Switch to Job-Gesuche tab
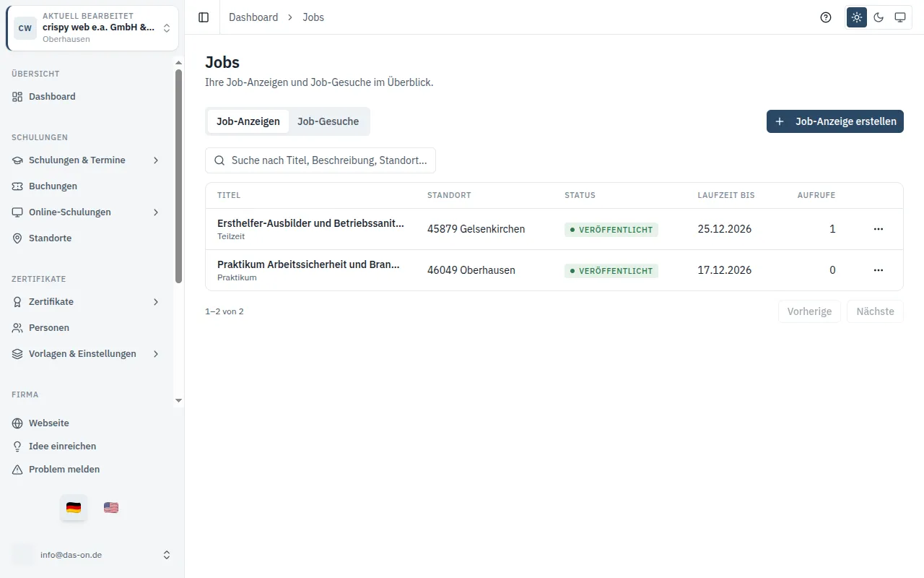Image resolution: width=924 pixels, height=578 pixels. [328, 121]
